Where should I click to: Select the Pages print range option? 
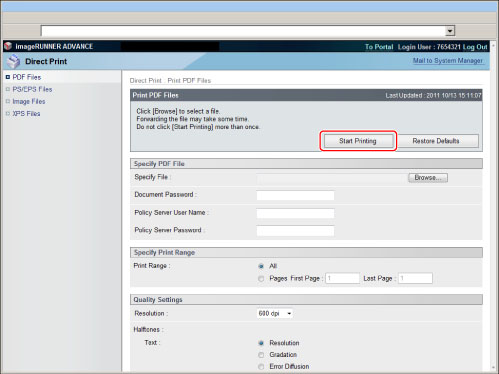(x=261, y=279)
